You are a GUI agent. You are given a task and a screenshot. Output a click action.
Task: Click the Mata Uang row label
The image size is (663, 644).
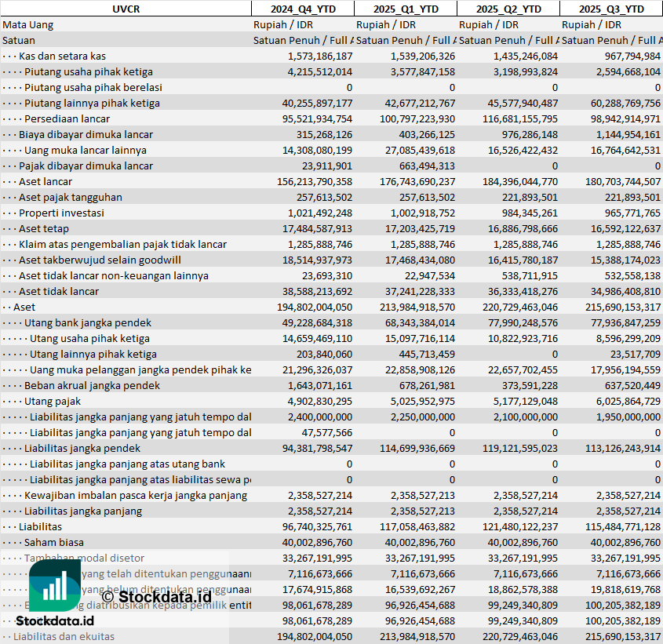tap(28, 24)
